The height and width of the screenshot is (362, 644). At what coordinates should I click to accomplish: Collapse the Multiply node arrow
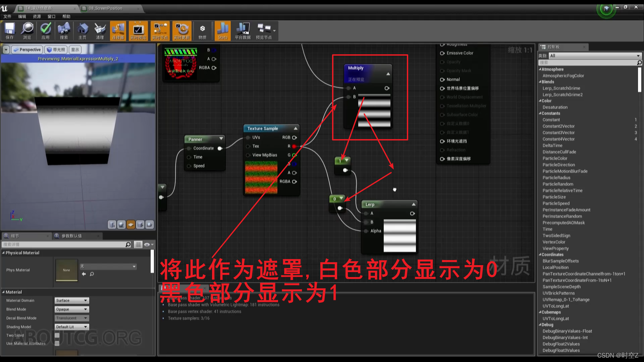pyautogui.click(x=388, y=74)
